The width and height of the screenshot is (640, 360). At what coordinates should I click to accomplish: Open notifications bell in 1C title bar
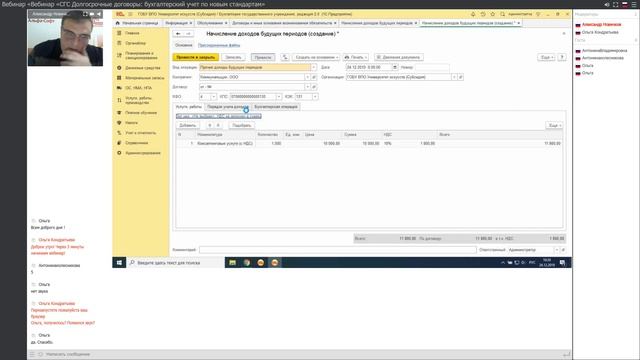tap(473, 14)
